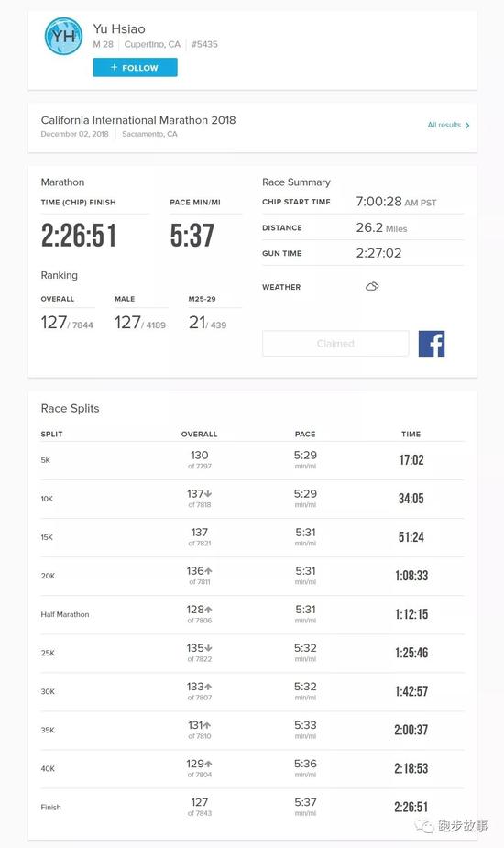This screenshot has height=848, width=504.
Task: Click the up arrow beside 133 at 30K
Action: [x=209, y=687]
